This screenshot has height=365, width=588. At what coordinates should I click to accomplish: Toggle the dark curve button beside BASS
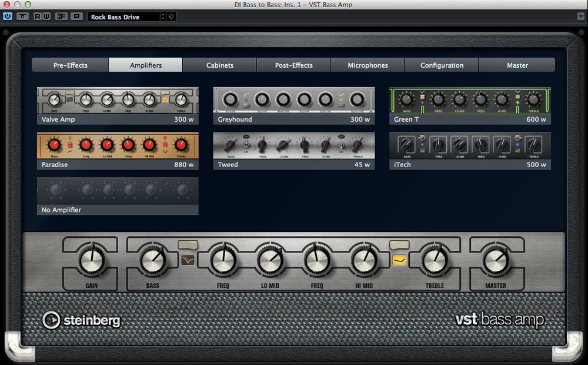coord(188,260)
